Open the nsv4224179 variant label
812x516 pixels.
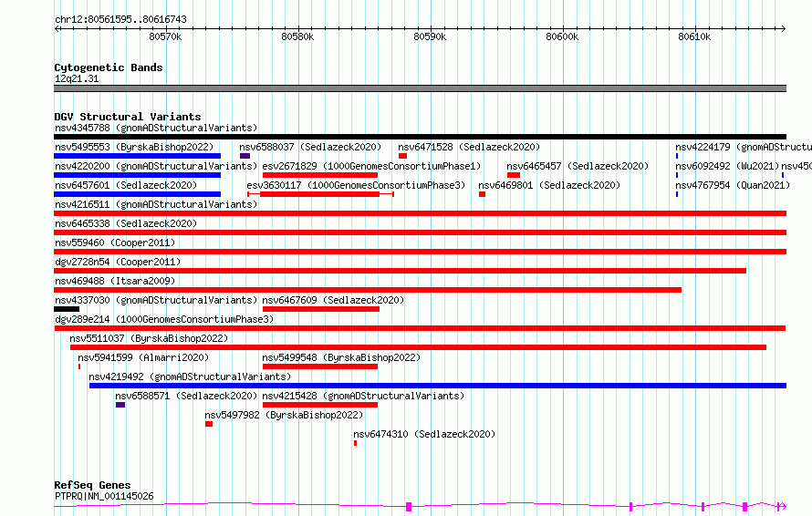(744, 147)
